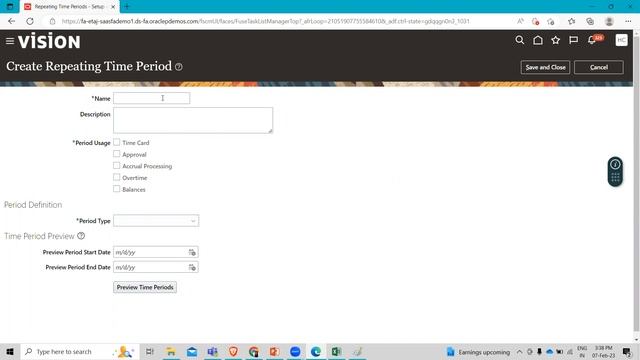Open Windows notification center
The image size is (640, 360).
tap(627, 352)
